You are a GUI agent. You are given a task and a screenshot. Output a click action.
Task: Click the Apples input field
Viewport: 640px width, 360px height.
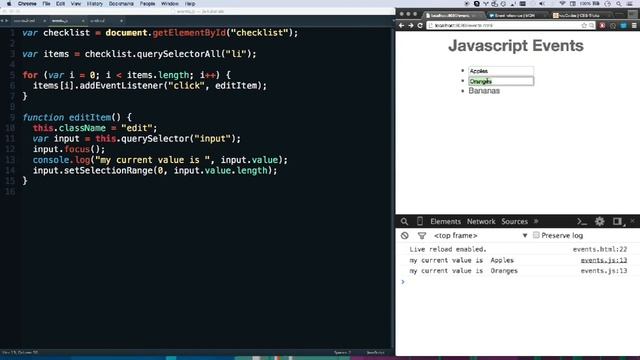pos(501,71)
